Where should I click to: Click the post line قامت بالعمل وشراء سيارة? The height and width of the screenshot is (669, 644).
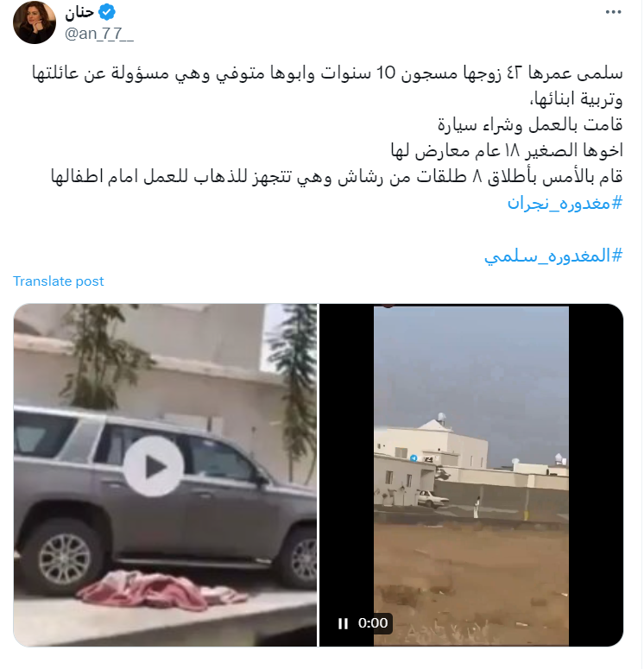(530, 124)
